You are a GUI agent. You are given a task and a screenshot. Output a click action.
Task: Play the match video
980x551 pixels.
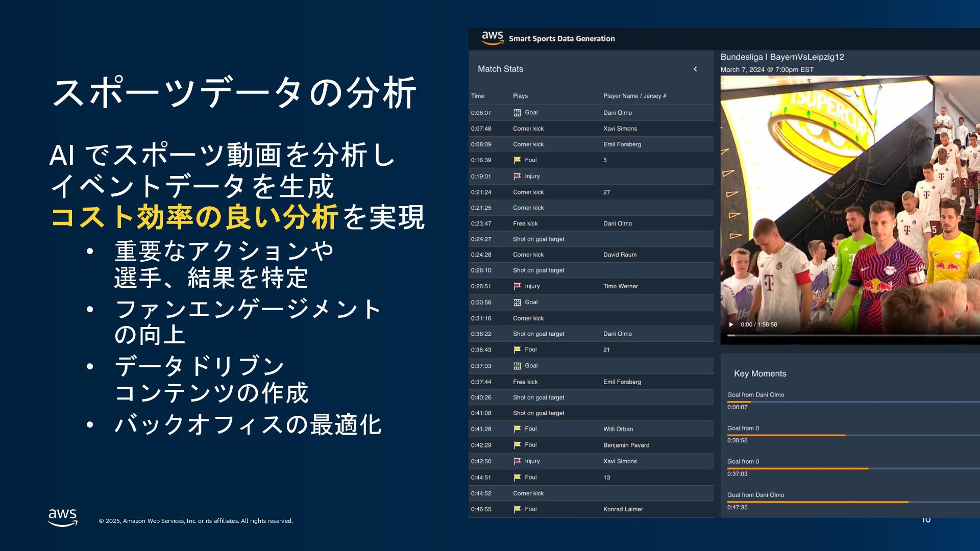(x=731, y=324)
